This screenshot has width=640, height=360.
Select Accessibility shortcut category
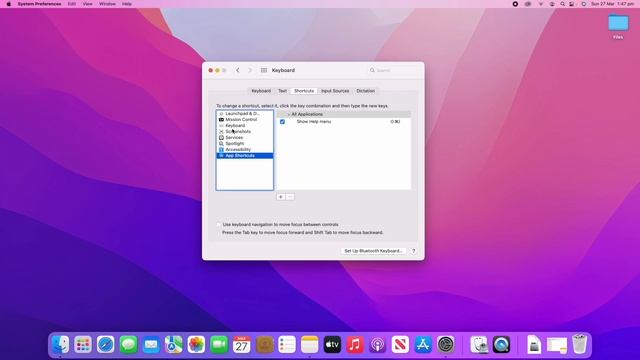pyautogui.click(x=245, y=150)
